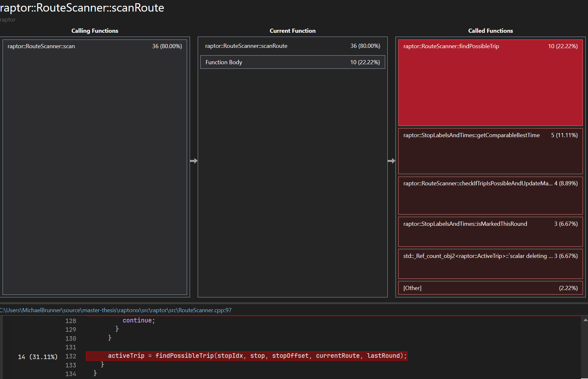The image size is (588, 379).
Task: Select the Function Body entry
Action: [x=293, y=62]
